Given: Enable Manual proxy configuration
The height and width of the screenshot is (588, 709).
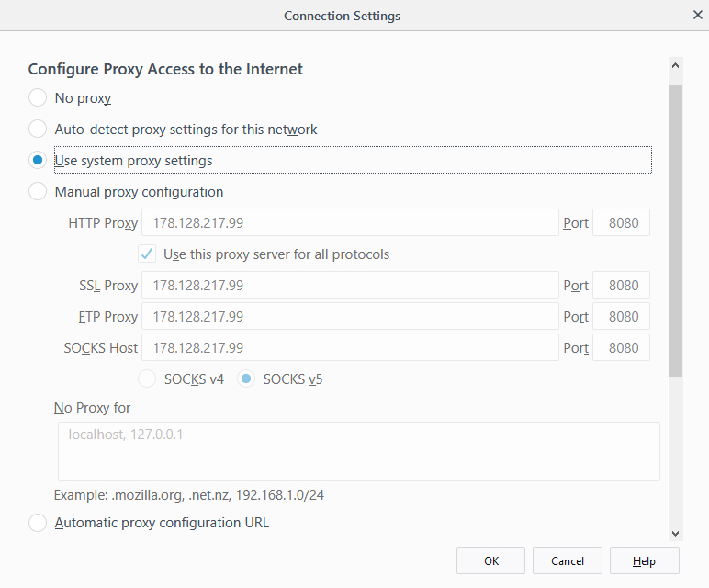Looking at the screenshot, I should pyautogui.click(x=38, y=192).
